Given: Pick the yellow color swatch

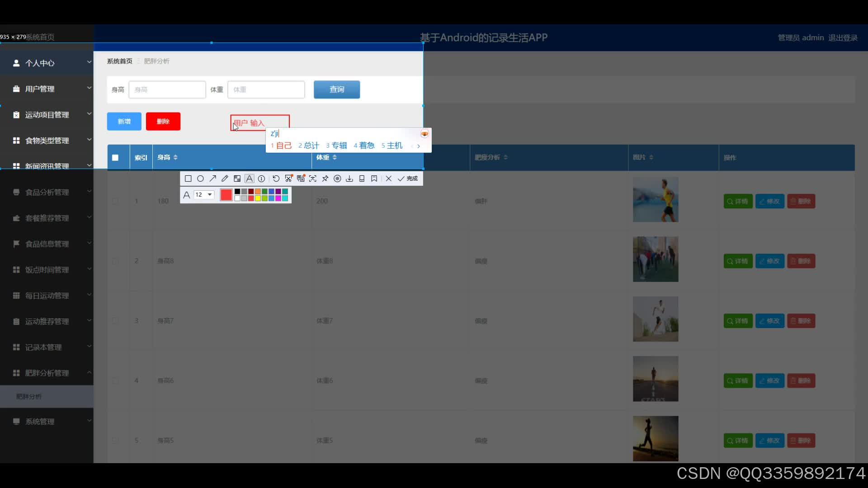Looking at the screenshot, I should pos(258,198).
